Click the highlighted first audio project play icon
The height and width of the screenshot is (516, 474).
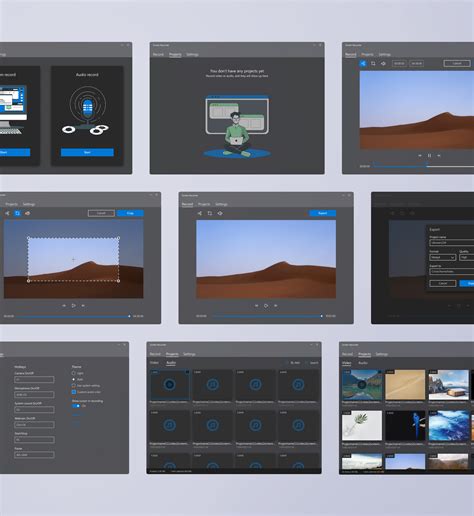click(x=169, y=384)
